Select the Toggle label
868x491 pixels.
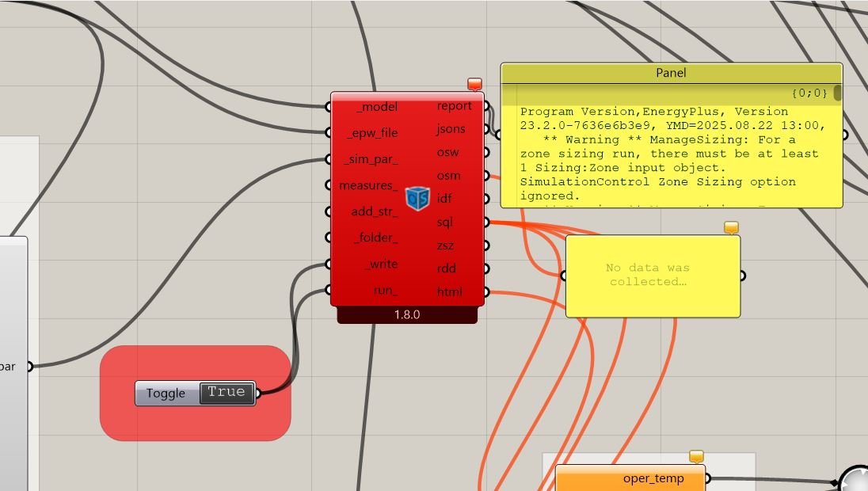[166, 394]
